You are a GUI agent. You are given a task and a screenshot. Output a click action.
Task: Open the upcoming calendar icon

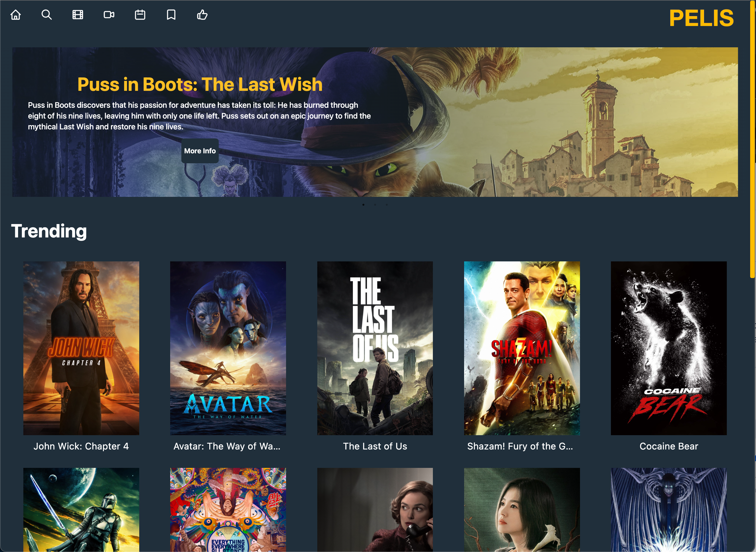(x=140, y=15)
